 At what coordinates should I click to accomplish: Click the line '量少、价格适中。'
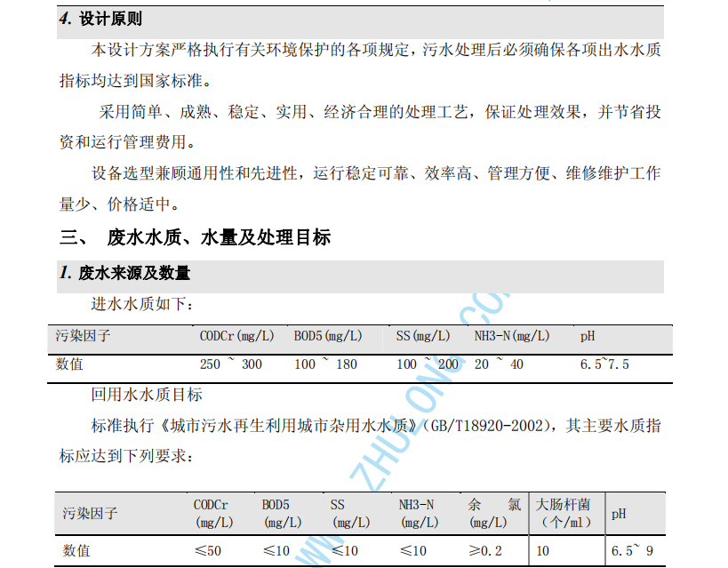point(119,204)
